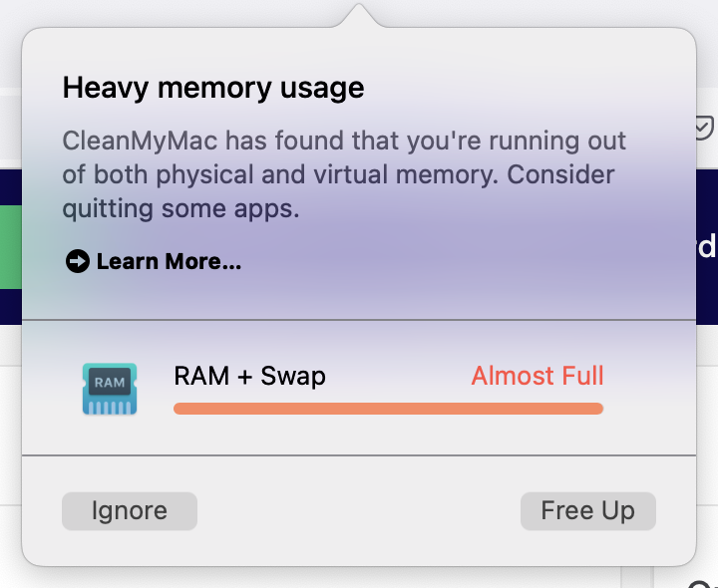Click the popover's pointer arrow tip
The image size is (718, 588).
(x=359, y=8)
